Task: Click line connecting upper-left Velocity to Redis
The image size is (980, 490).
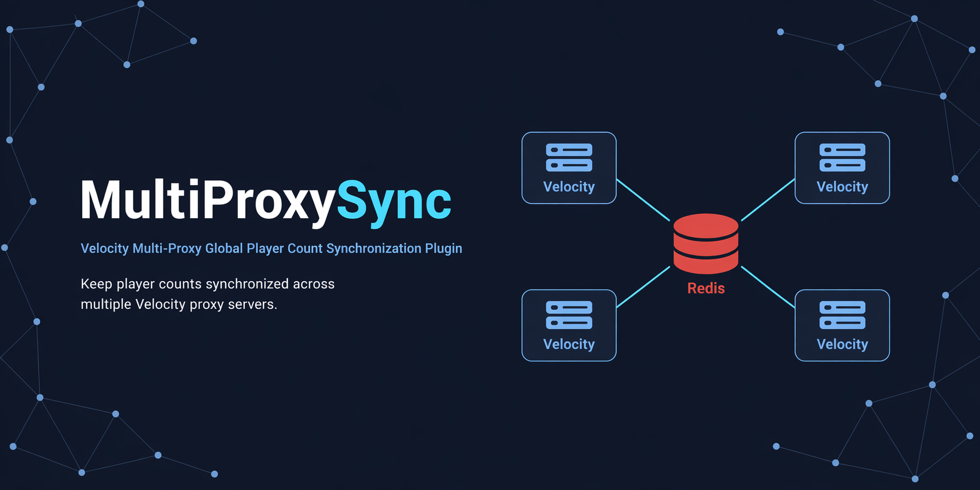Action: pyautogui.click(x=643, y=199)
